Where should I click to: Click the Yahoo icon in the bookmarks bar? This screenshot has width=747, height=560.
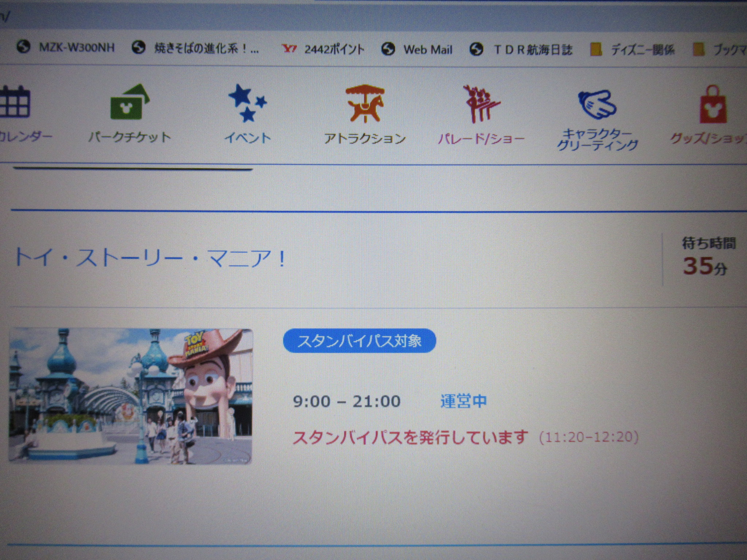pyautogui.click(x=289, y=48)
